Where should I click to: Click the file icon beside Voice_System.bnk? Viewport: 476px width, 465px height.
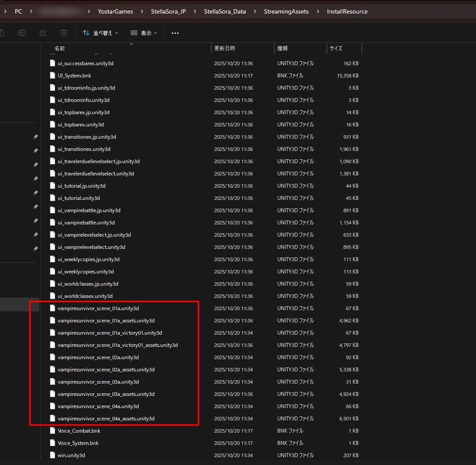coord(53,443)
